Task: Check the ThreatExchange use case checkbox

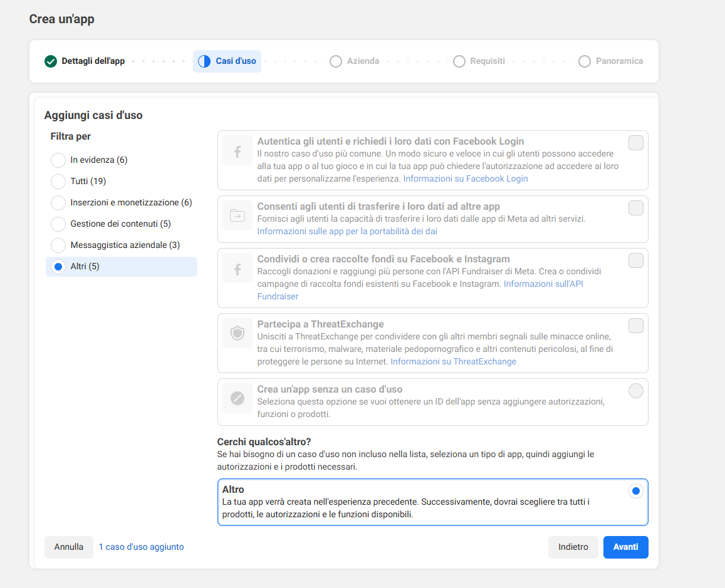Action: (x=635, y=326)
